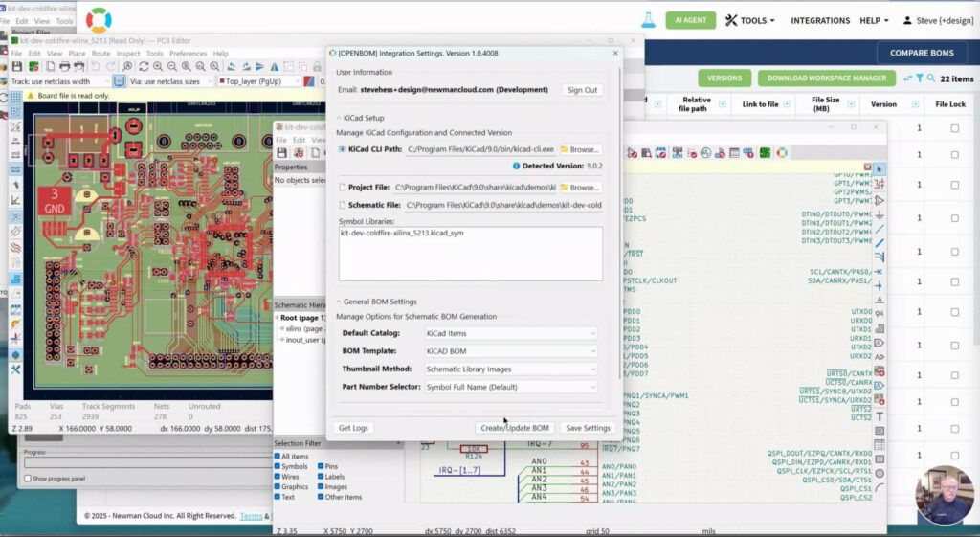
Task: Open the Default Catalog dropdown
Action: point(511,334)
